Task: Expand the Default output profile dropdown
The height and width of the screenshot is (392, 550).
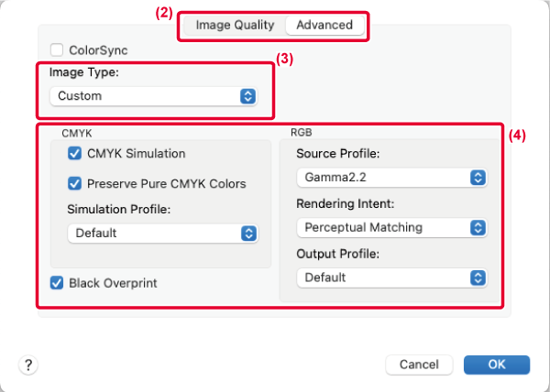Action: pos(390,277)
